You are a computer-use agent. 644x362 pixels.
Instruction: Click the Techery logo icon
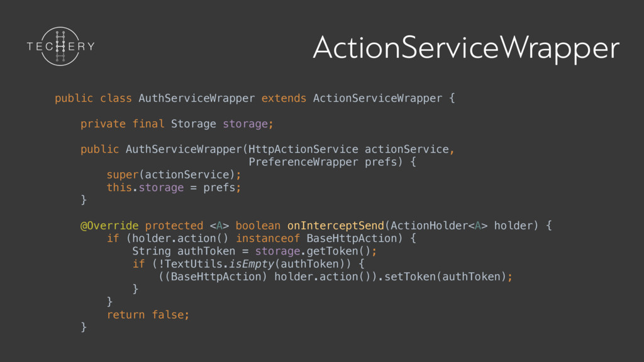click(60, 46)
